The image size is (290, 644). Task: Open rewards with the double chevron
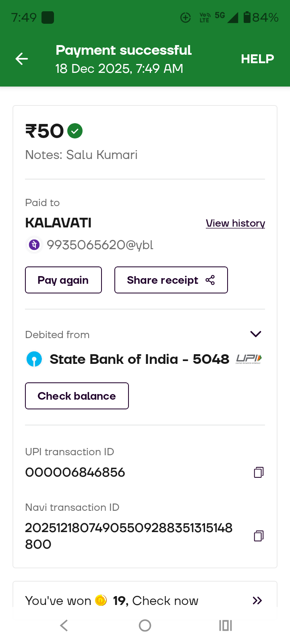257,601
